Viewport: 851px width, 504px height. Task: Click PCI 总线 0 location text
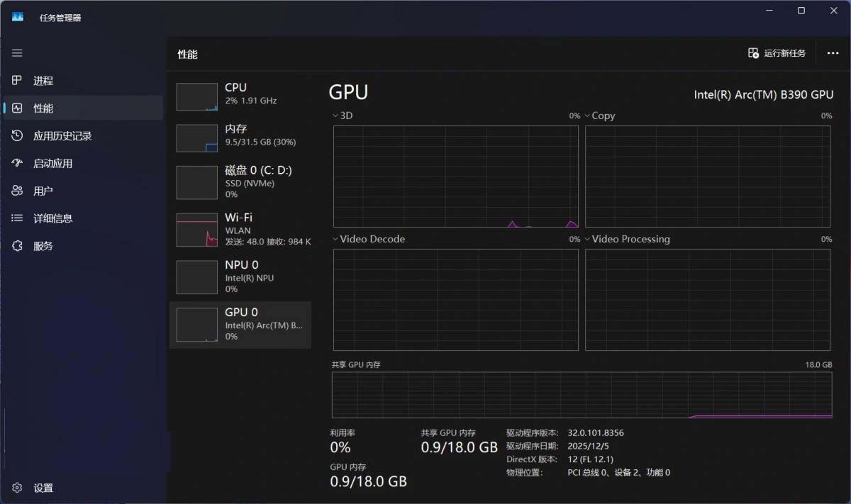(618, 472)
